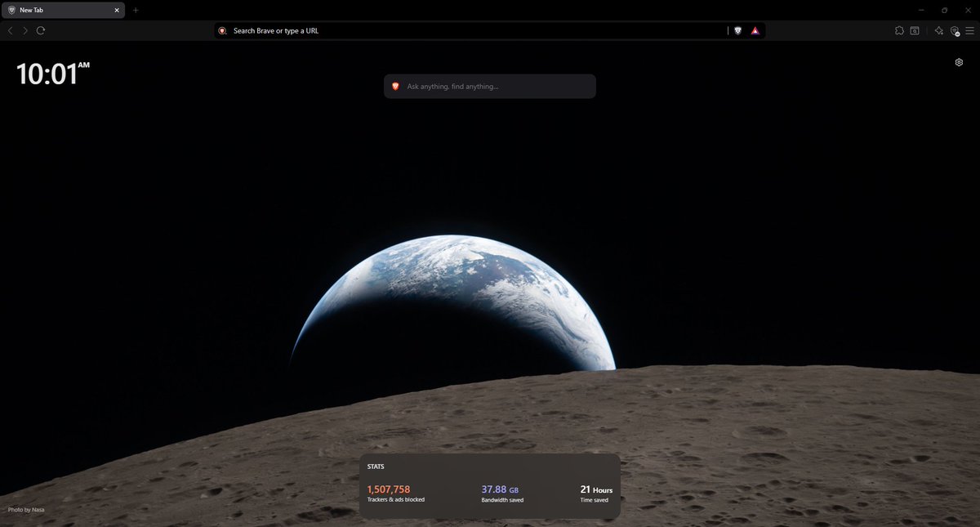Screen dimensions: 980x527
Task: Click the page search icon beside Extensions
Action: point(915,30)
